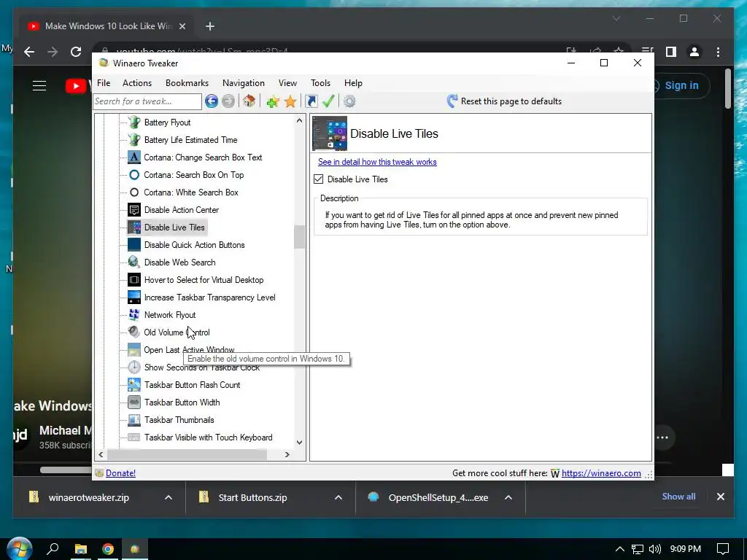Expand winaerotweaker.zip download options chevron
The image size is (747, 560).
pos(169,497)
